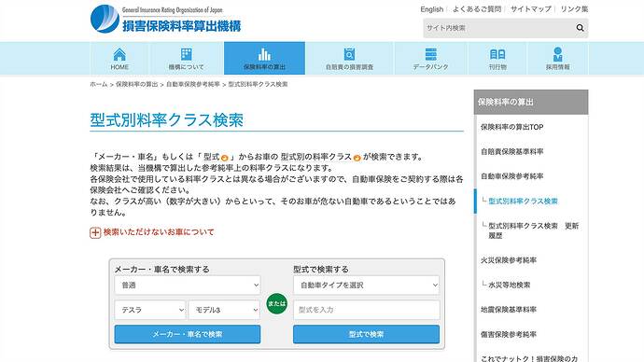Click the HOME house icon
This screenshot has height=362, width=644.
coord(119,54)
